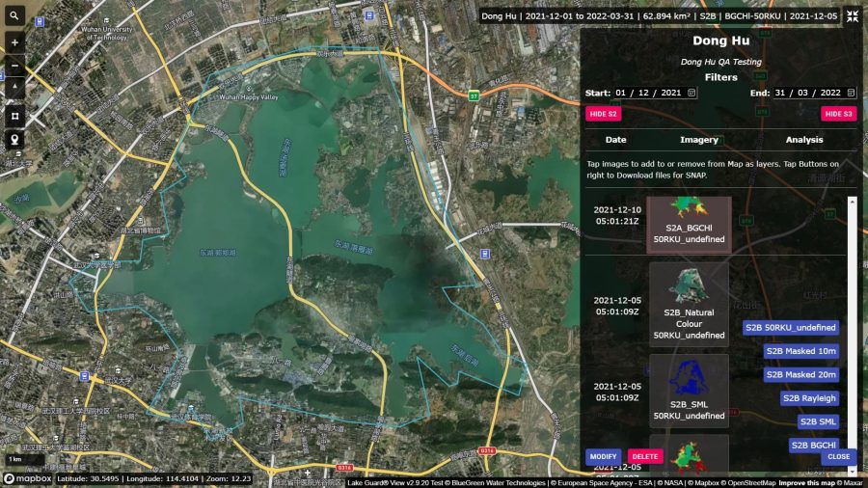The height and width of the screenshot is (488, 868).
Task: Open the Start date calendar picker
Action: point(692,93)
